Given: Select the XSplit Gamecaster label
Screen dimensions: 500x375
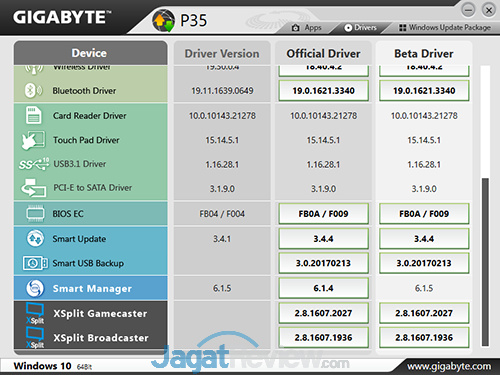Looking at the screenshot, I should coord(100,313).
